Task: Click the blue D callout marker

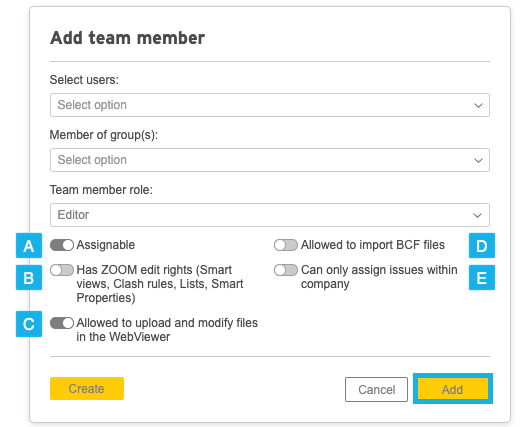Action: coord(482,246)
